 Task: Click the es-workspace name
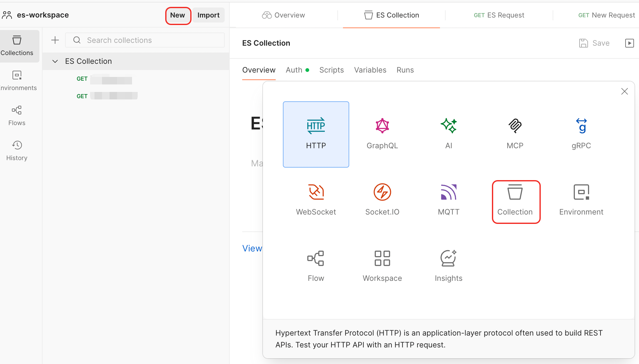pyautogui.click(x=43, y=15)
